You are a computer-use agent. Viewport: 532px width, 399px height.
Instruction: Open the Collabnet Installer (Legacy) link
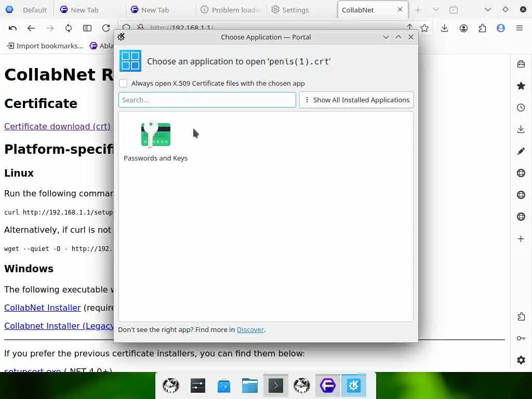[x=59, y=326]
